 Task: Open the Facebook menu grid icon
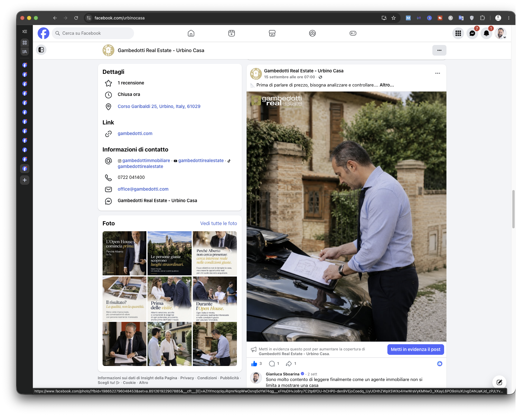tap(458, 33)
